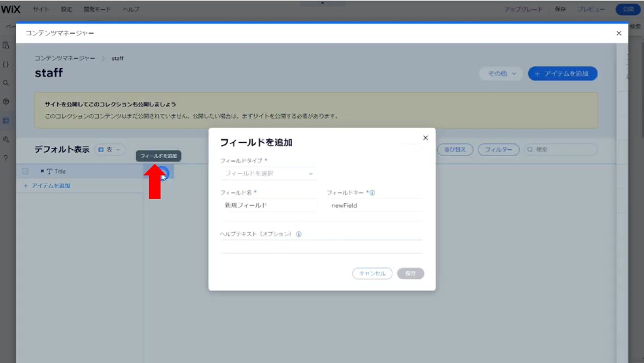Open the site pages sidebar icon
644x363 pixels.
6,45
